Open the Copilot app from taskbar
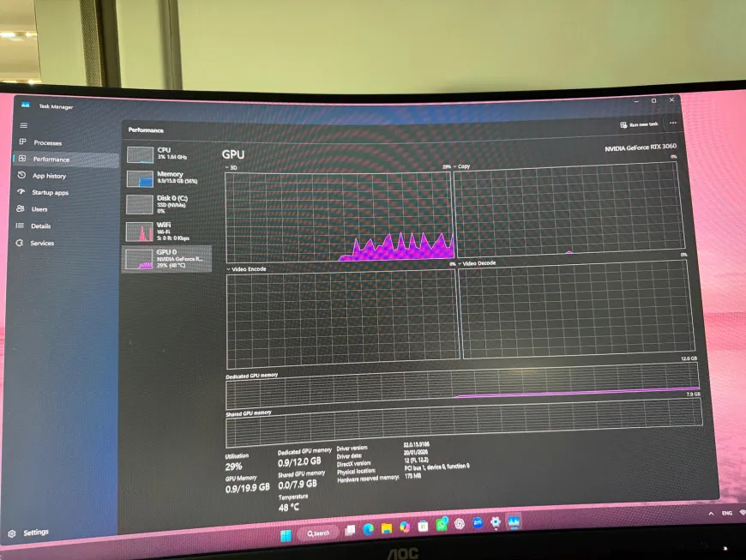Image resolution: width=746 pixels, height=560 pixels. 405,527
